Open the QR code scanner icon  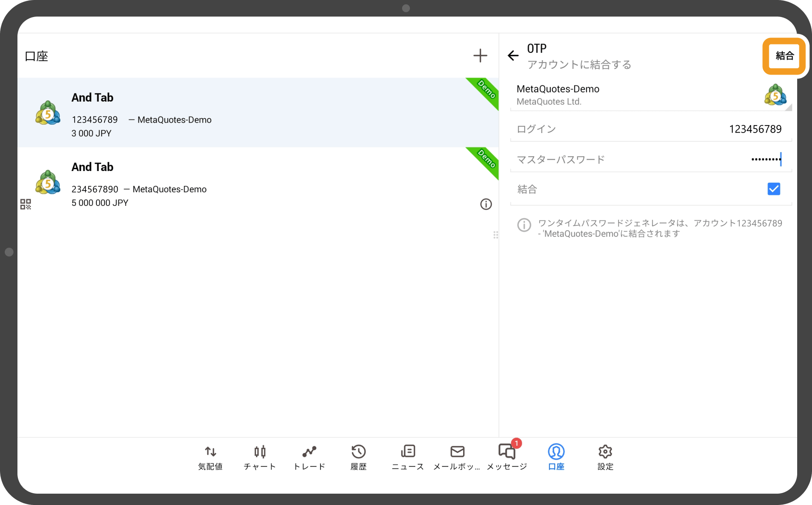26,204
